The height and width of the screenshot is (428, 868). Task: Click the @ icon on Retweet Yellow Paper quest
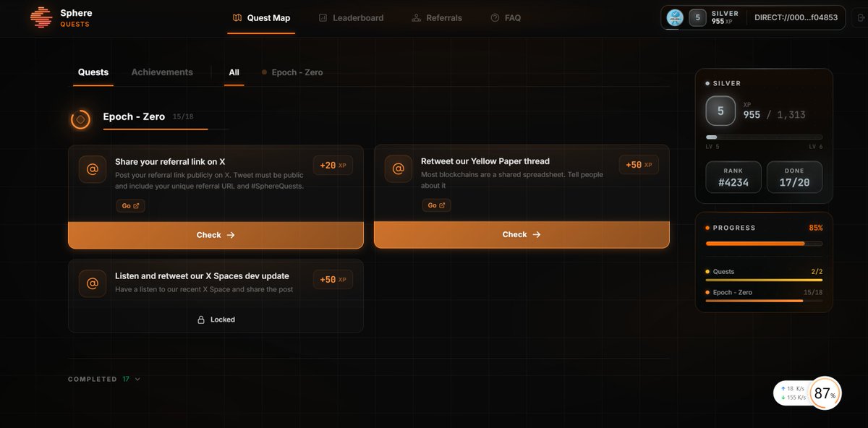click(399, 168)
